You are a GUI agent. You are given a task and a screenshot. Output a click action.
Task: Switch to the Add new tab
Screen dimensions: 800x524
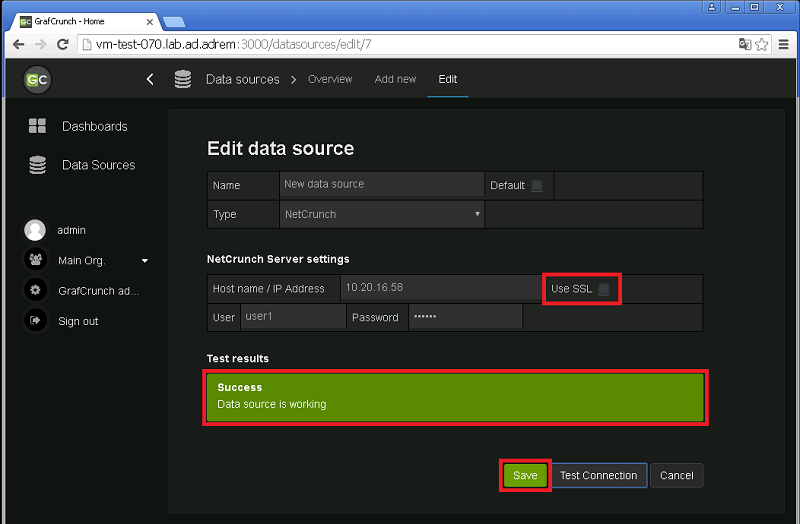click(x=395, y=79)
